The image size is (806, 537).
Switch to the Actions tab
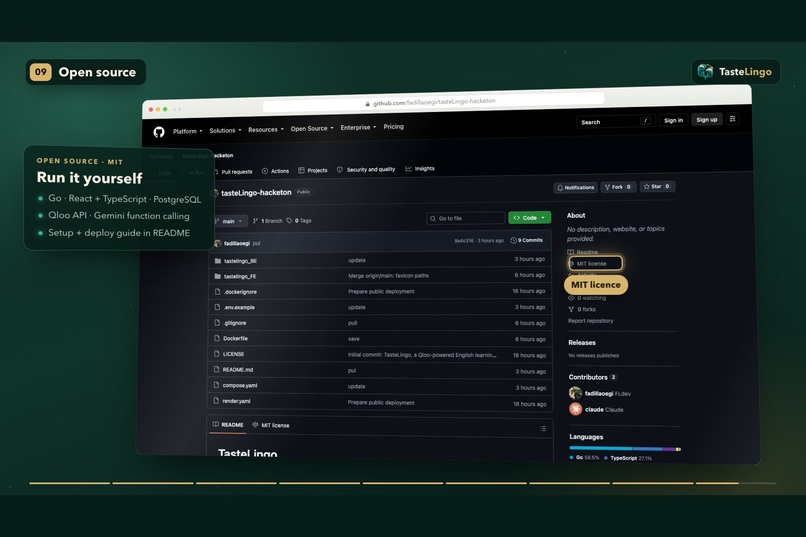click(x=276, y=171)
